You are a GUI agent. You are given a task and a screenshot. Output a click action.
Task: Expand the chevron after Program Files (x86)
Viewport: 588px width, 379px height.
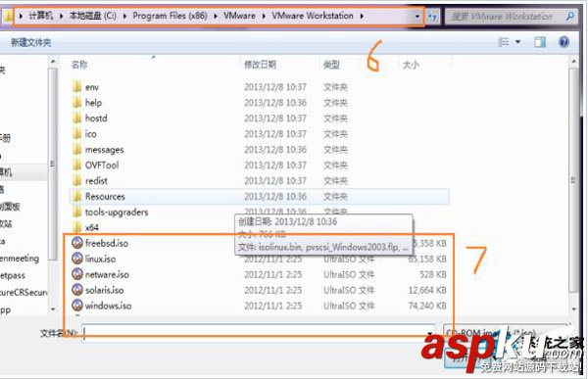coord(216,16)
